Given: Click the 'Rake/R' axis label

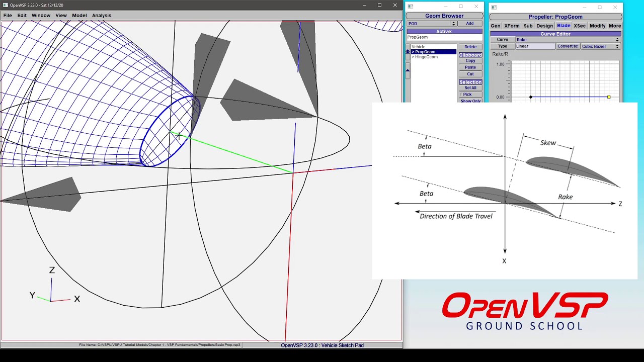Looking at the screenshot, I should (x=500, y=54).
